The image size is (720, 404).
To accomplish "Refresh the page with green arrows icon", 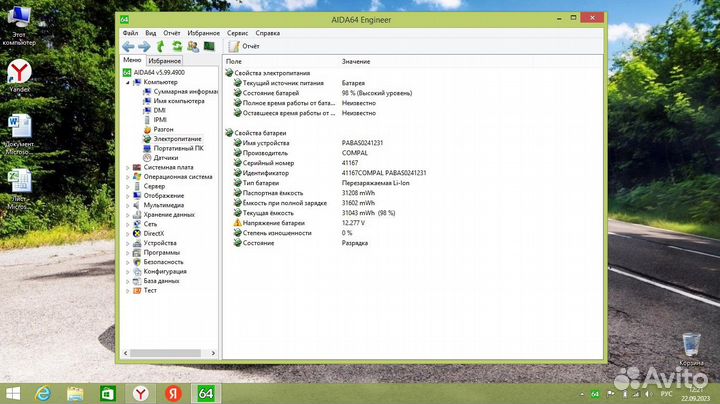I will pos(177,46).
